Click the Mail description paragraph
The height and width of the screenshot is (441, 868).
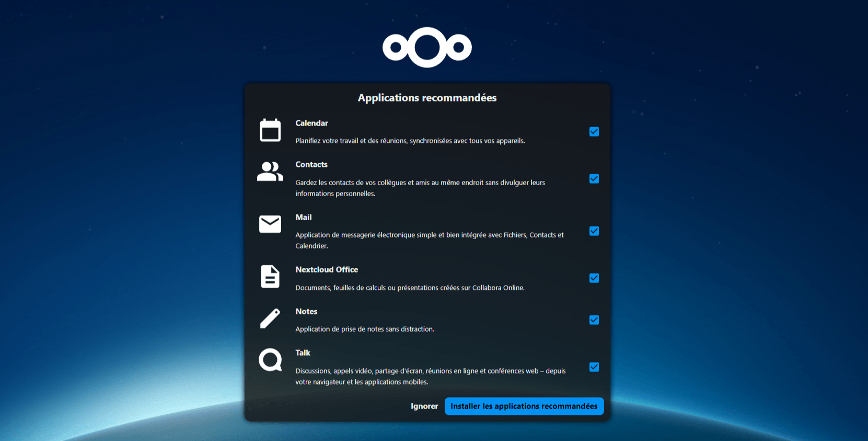point(429,240)
